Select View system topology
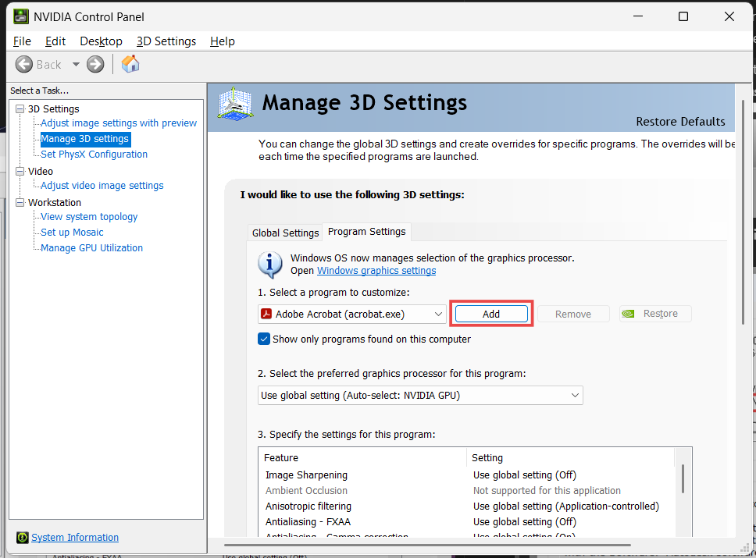 coord(89,217)
